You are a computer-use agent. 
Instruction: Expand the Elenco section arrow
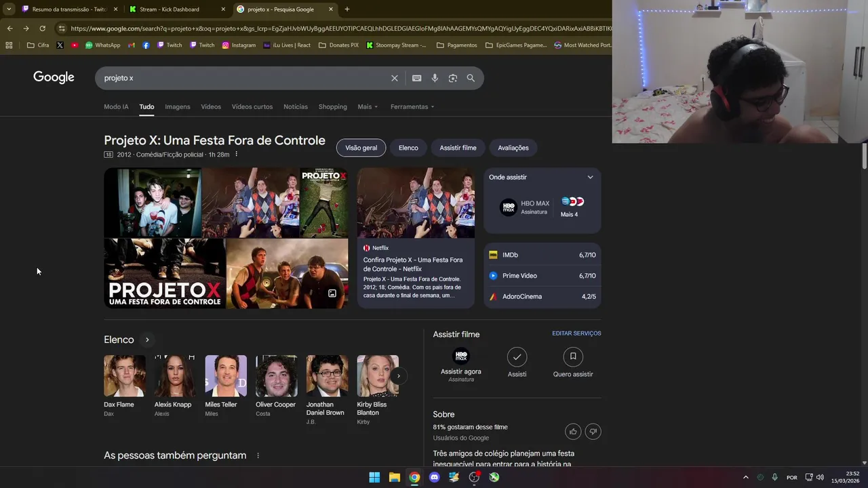[x=146, y=340]
